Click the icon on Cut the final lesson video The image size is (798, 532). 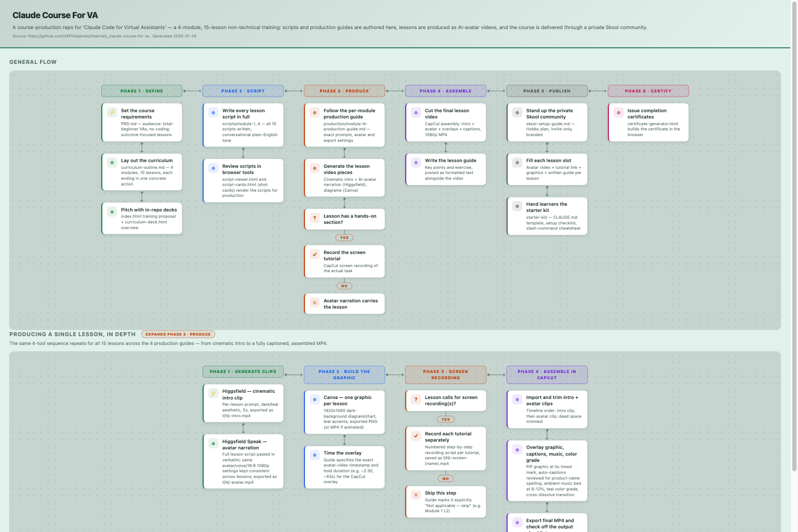click(x=416, y=112)
